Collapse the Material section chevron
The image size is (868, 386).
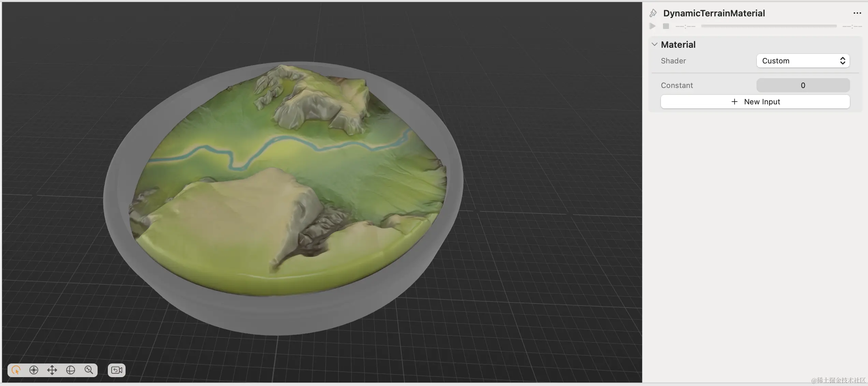pos(654,44)
